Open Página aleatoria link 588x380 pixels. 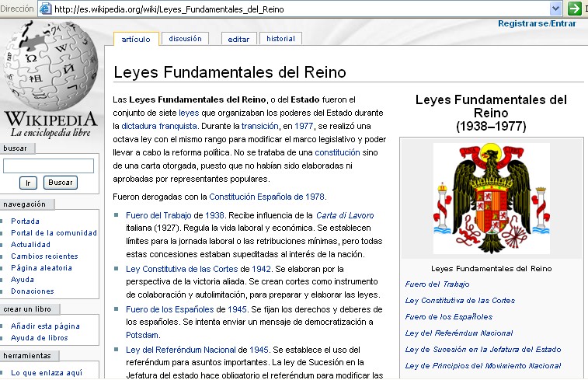click(x=41, y=267)
